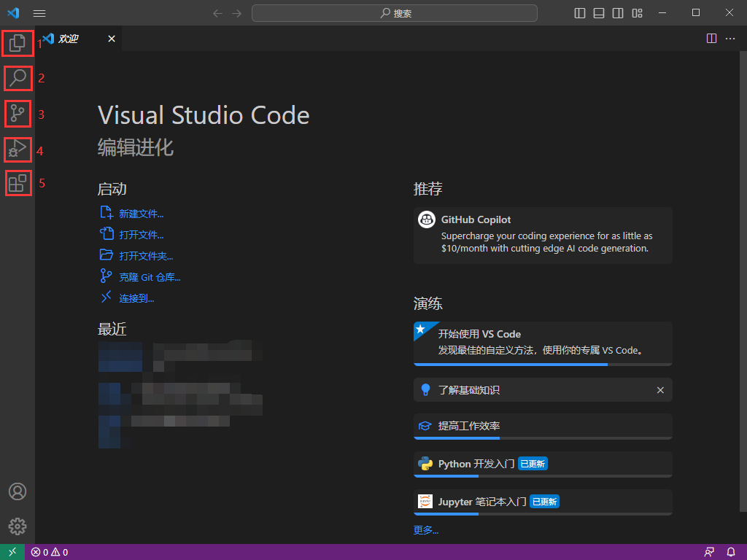Click the Python 开发入门 progress bar
747x560 pixels.
(543, 476)
